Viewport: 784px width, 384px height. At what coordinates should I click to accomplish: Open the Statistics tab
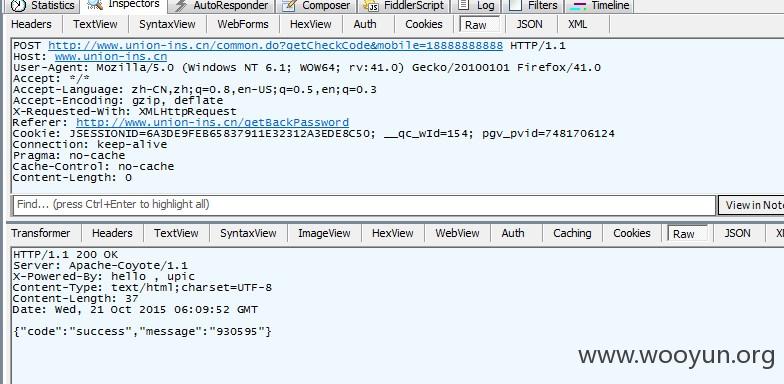[x=42, y=6]
